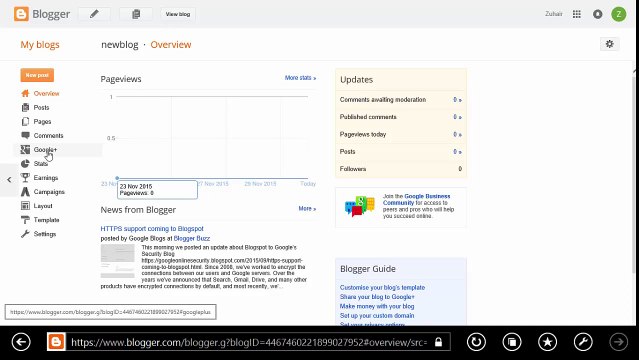The width and height of the screenshot is (639, 360).
Task: Open the green Z account avatar
Action: tap(619, 14)
